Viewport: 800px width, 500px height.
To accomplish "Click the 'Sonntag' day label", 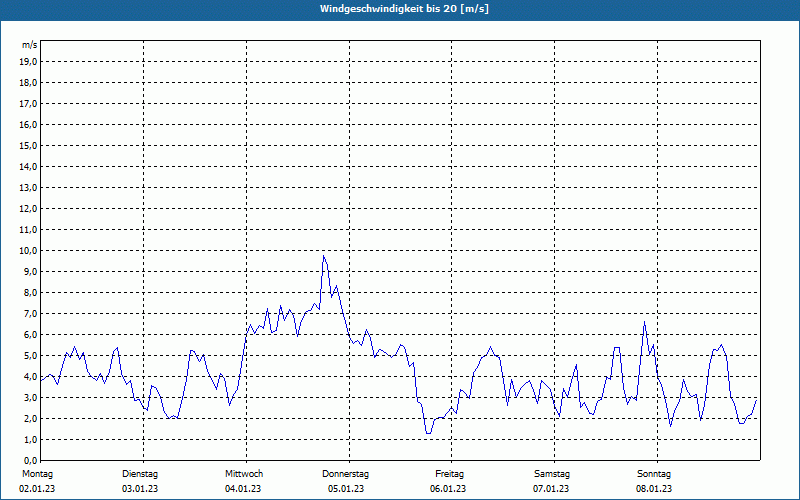I will [654, 474].
